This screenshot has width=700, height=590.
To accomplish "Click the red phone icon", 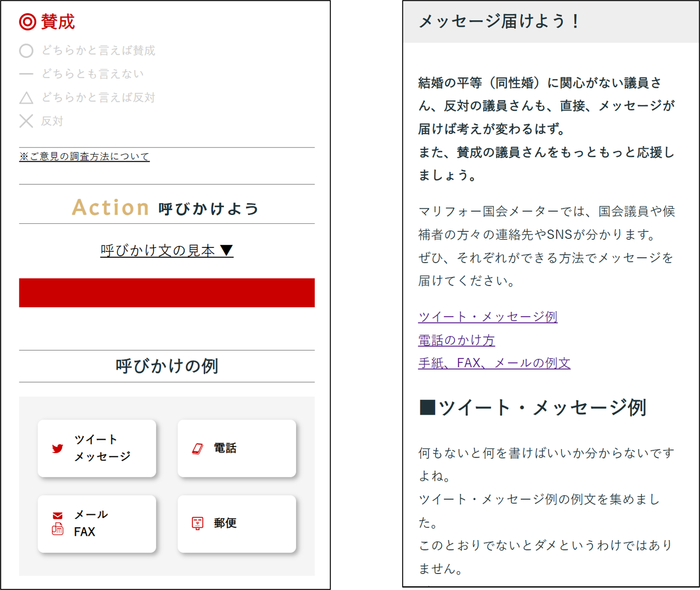I will [x=198, y=449].
